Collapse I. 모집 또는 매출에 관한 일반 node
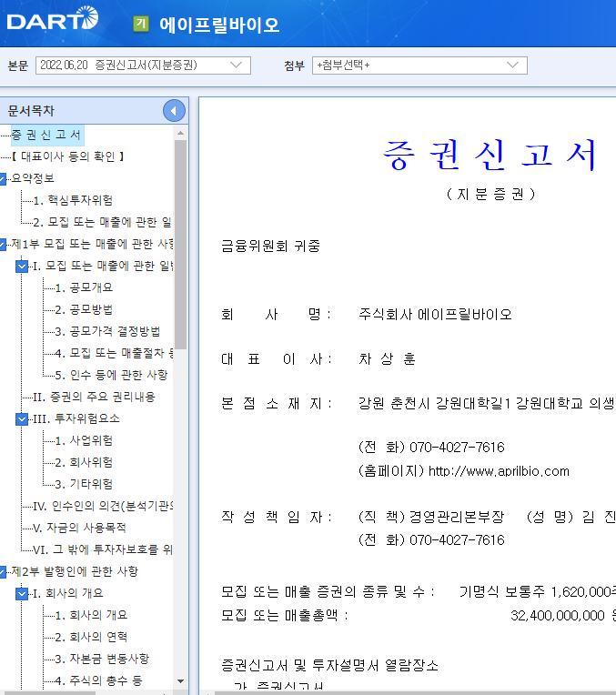The height and width of the screenshot is (695, 616). click(22, 266)
